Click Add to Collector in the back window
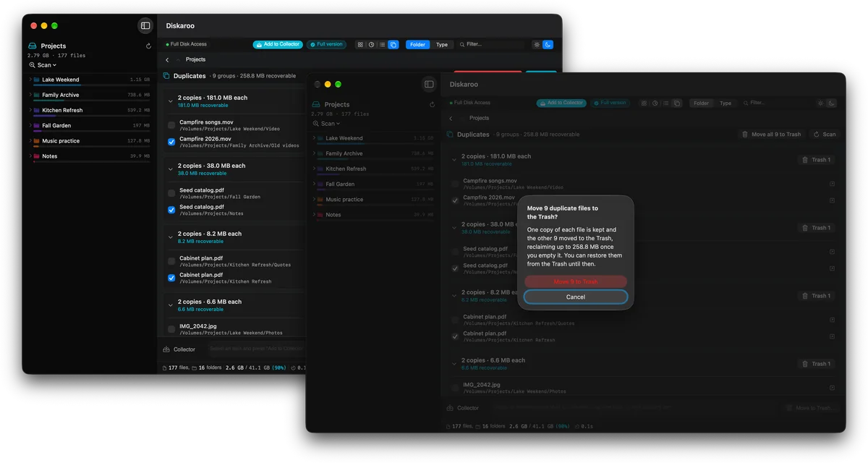 coord(278,45)
